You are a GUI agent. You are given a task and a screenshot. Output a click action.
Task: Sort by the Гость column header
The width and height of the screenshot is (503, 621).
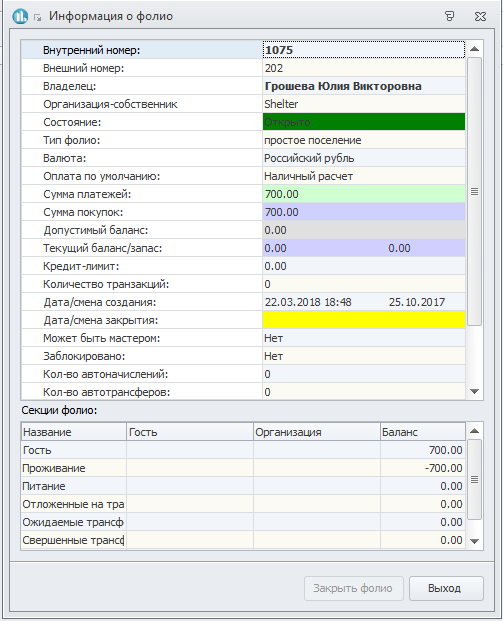[x=190, y=432]
